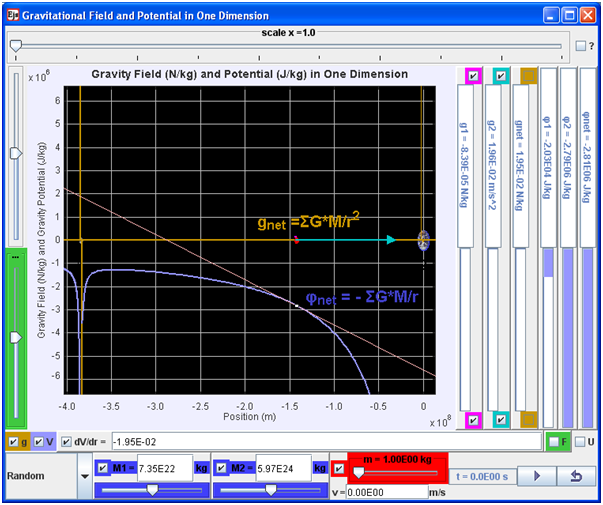Enable the F force checkbox
This screenshot has height=505, width=603.
click(554, 442)
